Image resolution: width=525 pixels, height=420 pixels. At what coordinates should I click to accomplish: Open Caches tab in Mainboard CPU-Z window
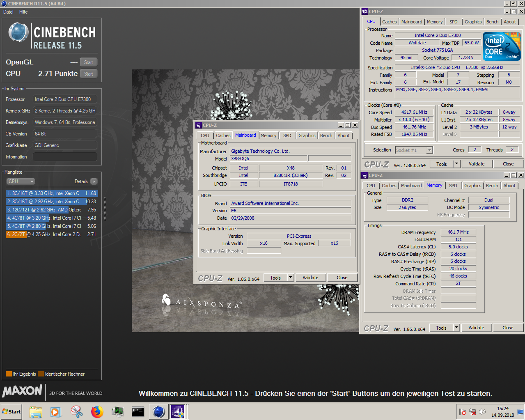tap(223, 135)
